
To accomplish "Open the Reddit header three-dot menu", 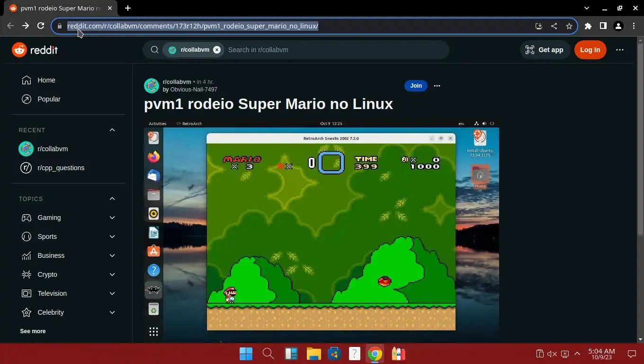I will pos(620,50).
